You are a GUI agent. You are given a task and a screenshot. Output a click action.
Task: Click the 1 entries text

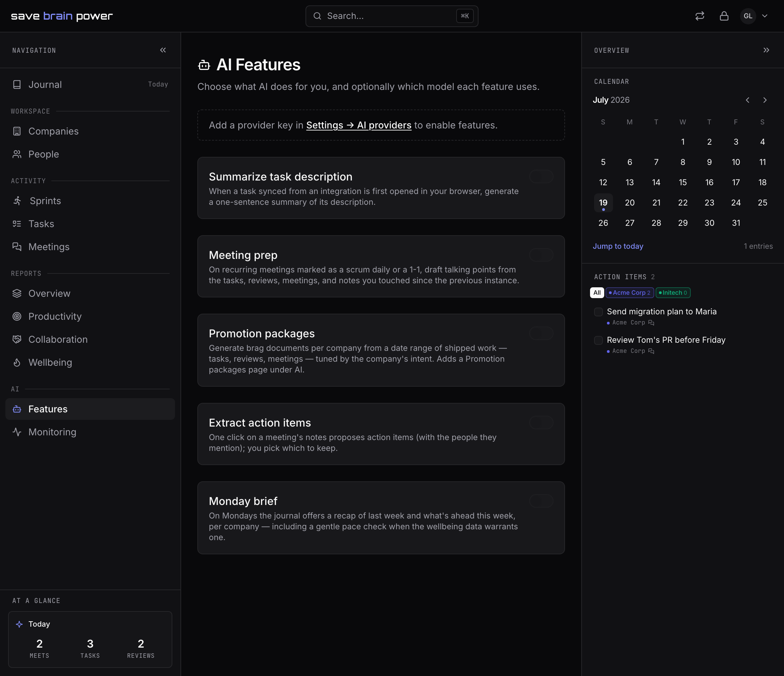tap(758, 246)
